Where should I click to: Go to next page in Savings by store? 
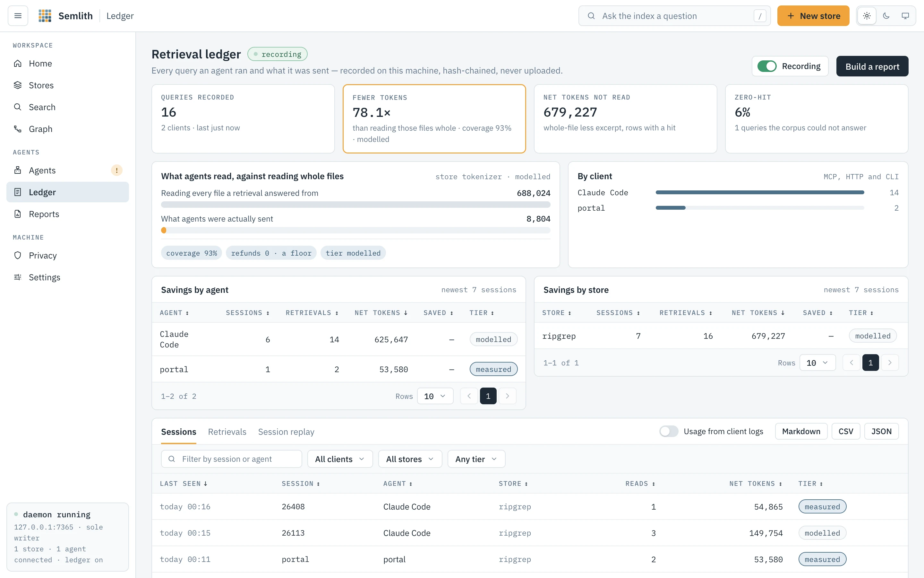(x=890, y=363)
